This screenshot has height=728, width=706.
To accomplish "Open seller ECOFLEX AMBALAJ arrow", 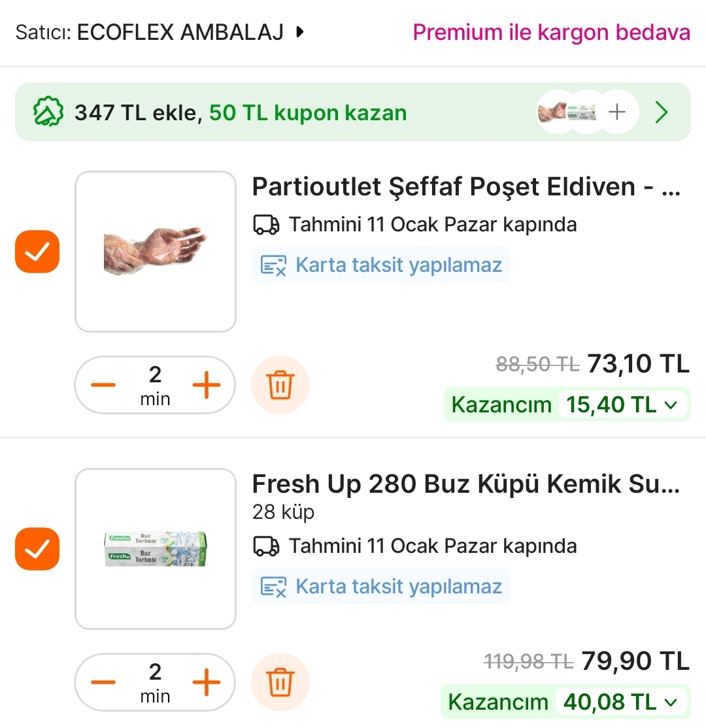I will click(x=300, y=31).
